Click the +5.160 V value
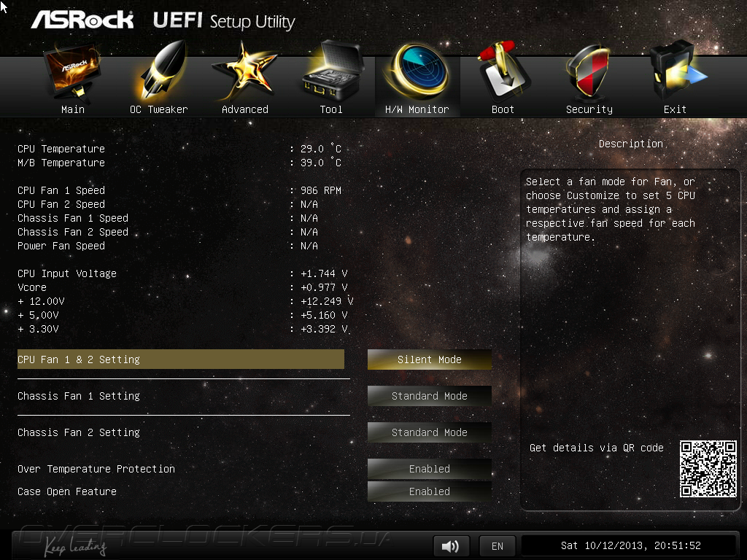Image resolution: width=747 pixels, height=560 pixels. coord(324,315)
